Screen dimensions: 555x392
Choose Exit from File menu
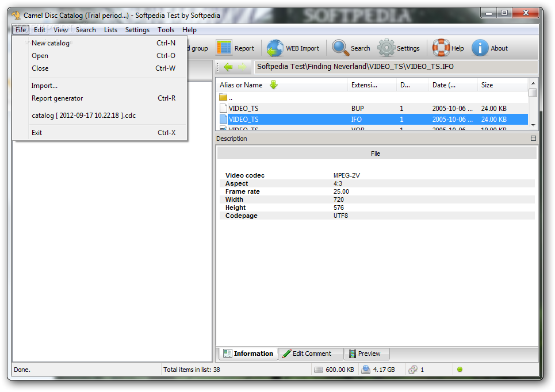click(x=99, y=133)
